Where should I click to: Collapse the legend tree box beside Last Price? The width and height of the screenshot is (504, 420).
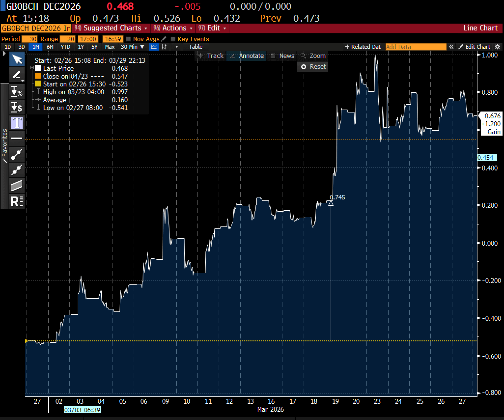[x=32, y=68]
